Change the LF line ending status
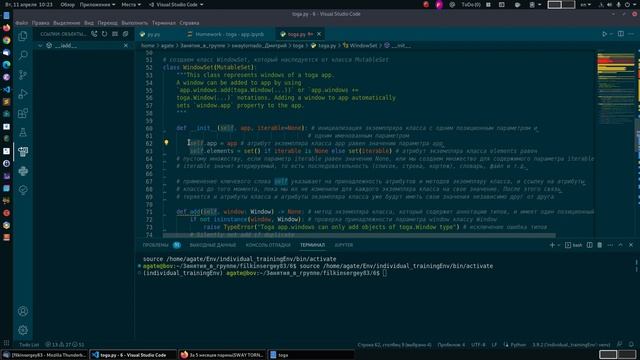This screenshot has height=360, width=640. 494,345
